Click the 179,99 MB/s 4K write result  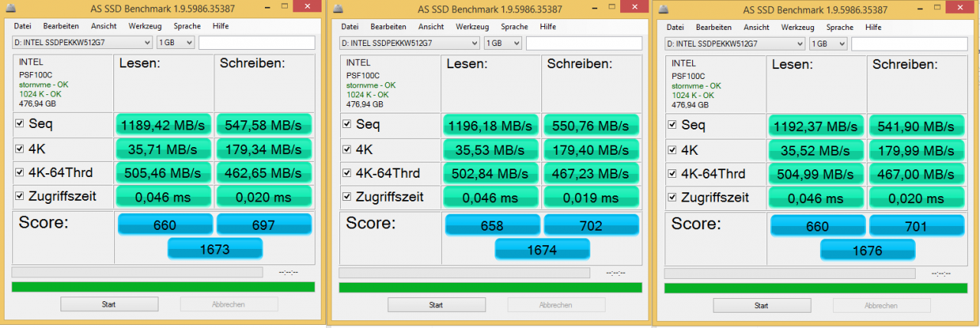[x=916, y=150]
